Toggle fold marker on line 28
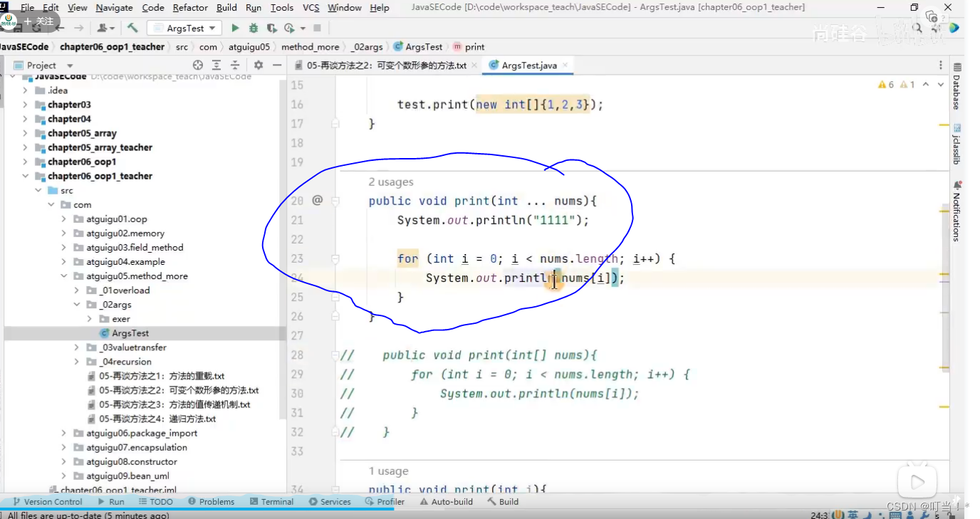 click(x=335, y=355)
